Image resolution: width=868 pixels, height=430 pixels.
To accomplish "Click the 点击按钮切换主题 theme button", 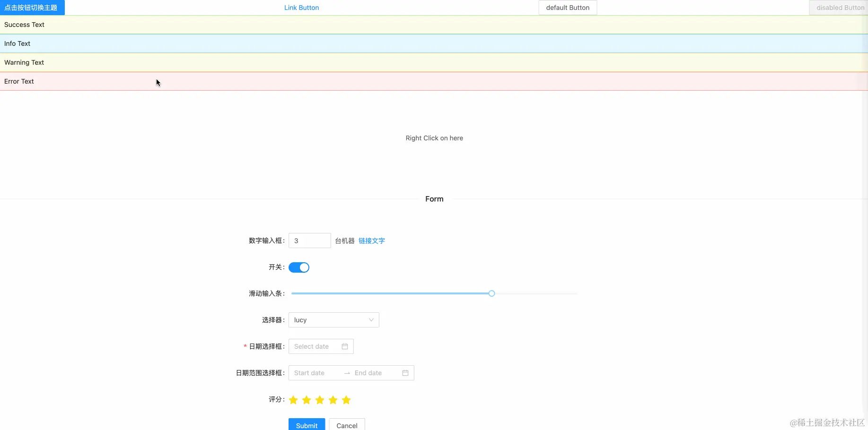I will [x=31, y=7].
